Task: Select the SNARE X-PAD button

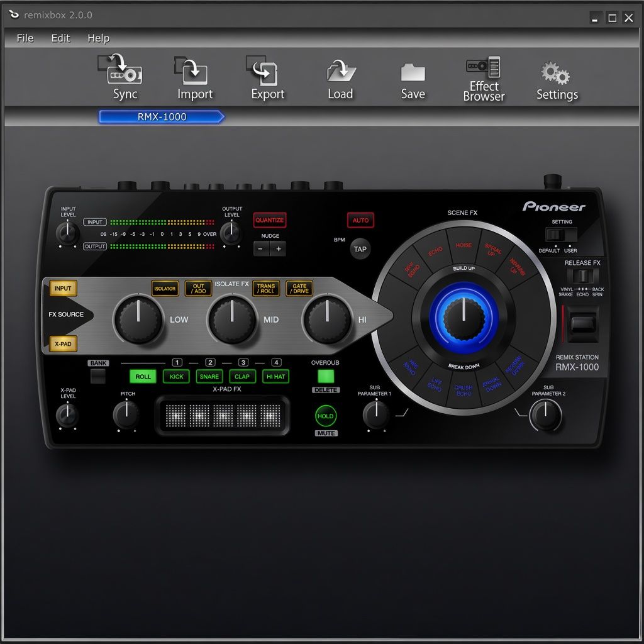Action: (x=209, y=377)
